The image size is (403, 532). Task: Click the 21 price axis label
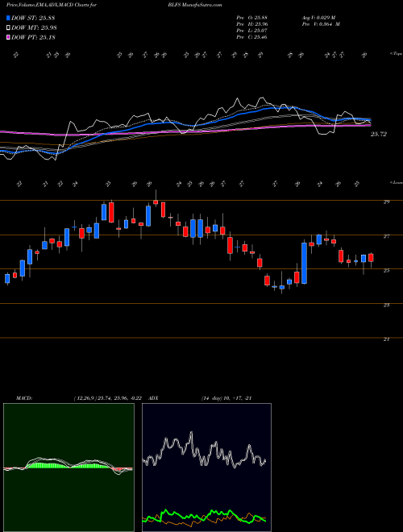click(x=386, y=339)
